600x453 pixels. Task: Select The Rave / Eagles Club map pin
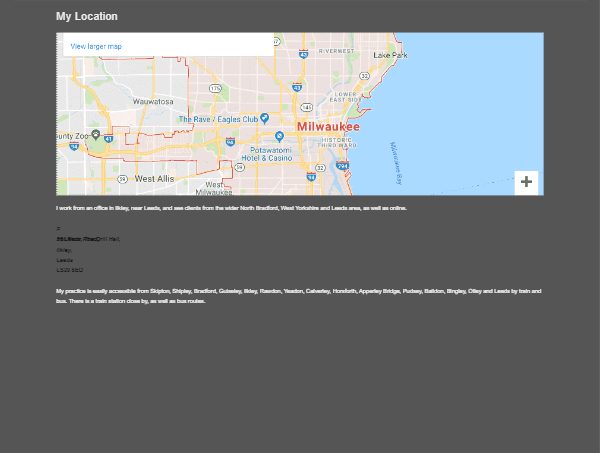(x=264, y=118)
